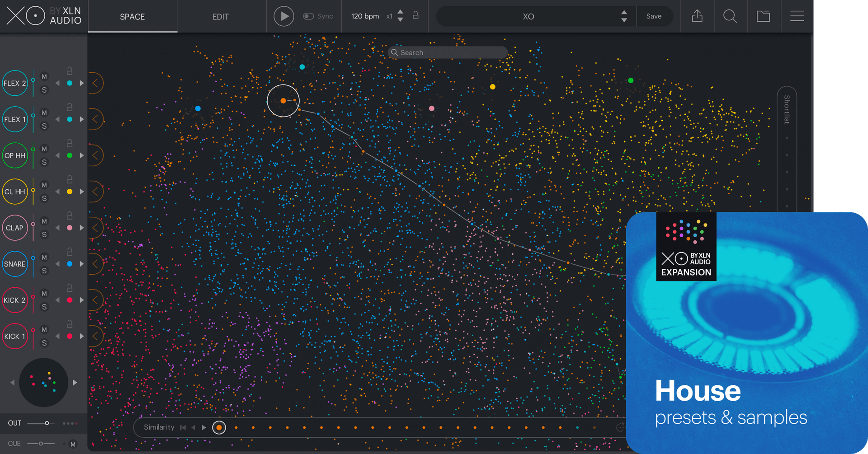
Task: Select the FLEX 1 channel
Action: [x=15, y=119]
